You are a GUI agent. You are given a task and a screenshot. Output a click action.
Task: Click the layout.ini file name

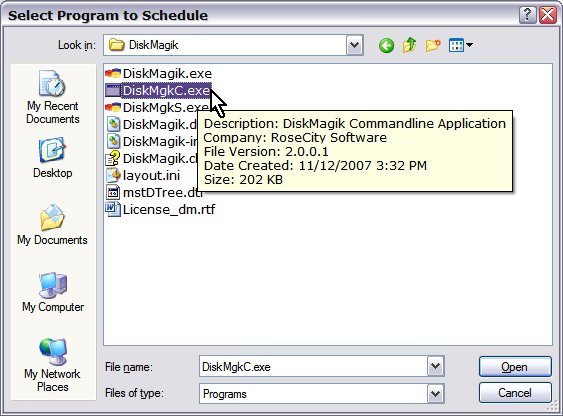tap(152, 176)
